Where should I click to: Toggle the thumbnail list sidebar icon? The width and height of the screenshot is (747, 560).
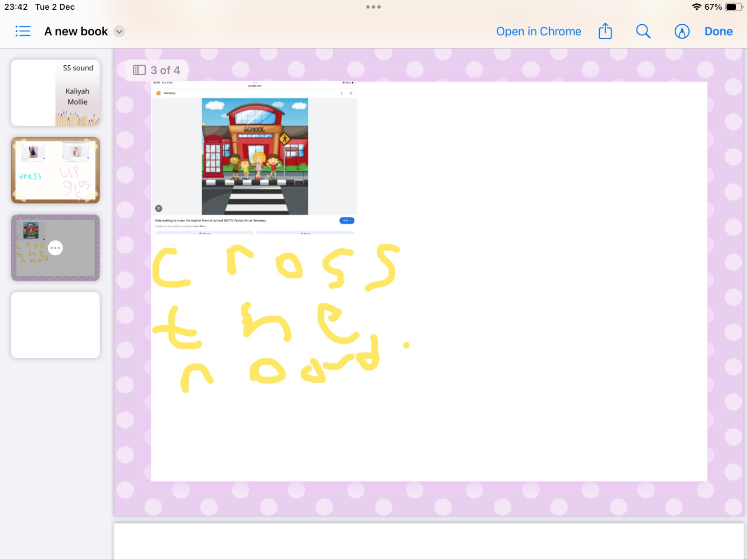(23, 31)
